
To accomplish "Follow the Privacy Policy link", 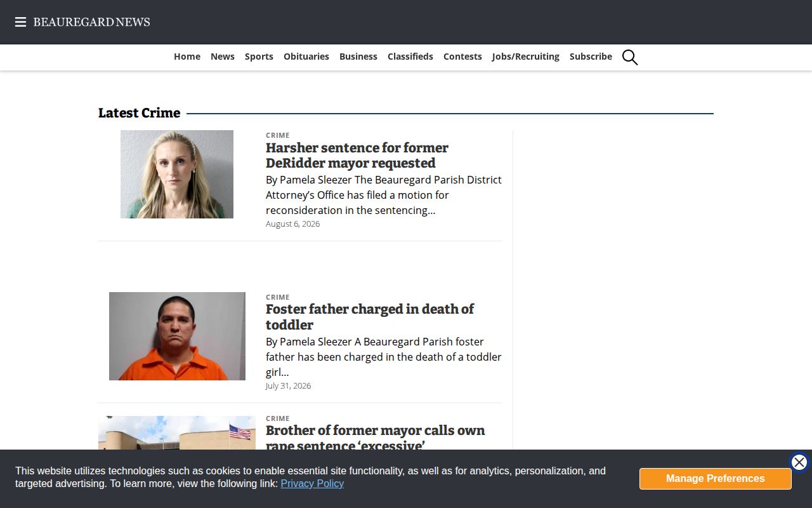I will (x=312, y=483).
